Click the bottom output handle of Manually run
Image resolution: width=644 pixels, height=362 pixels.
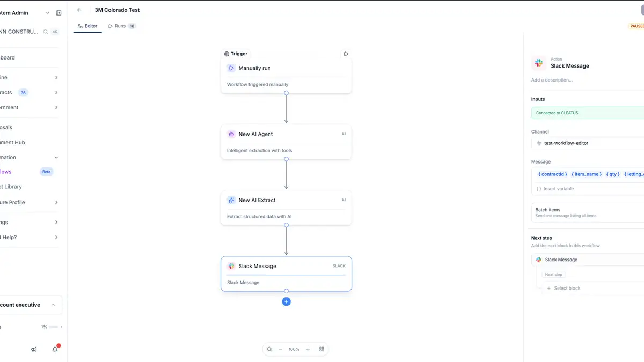click(286, 93)
